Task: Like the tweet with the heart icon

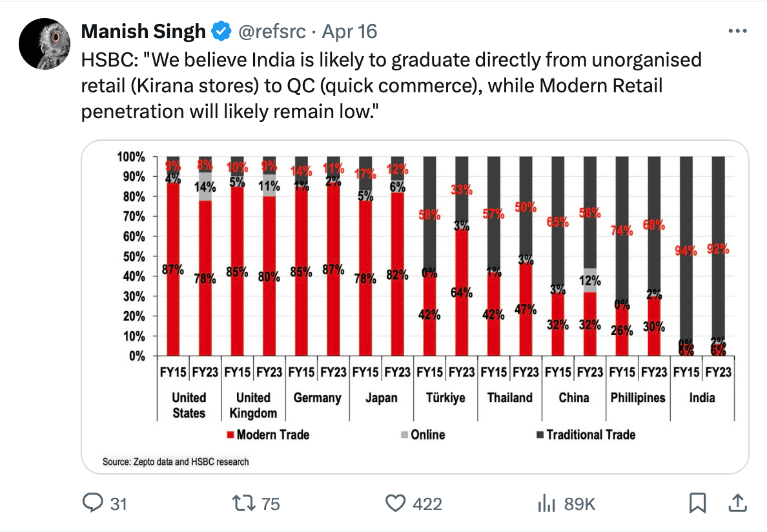Action: 395,503
